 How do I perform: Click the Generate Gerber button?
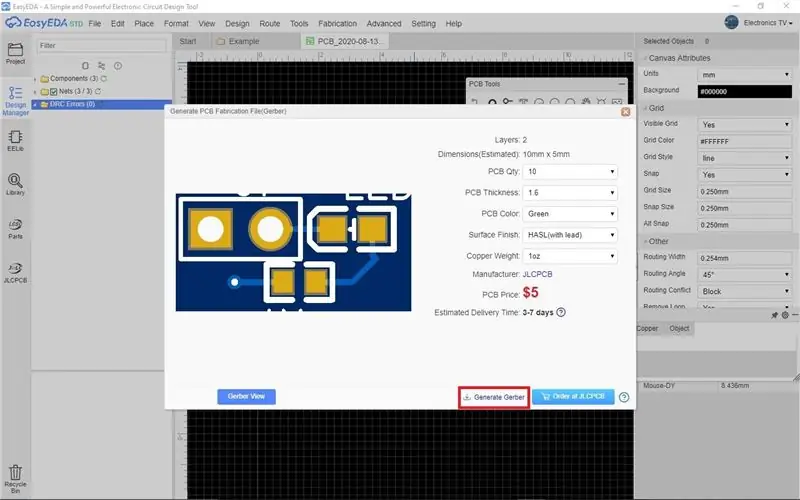tap(494, 397)
